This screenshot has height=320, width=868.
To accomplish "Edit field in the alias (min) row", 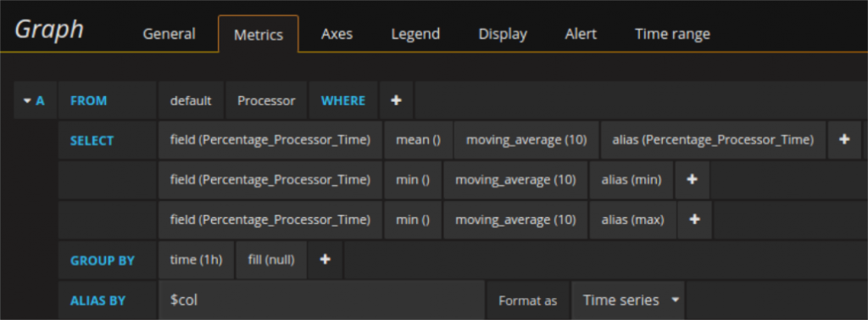I will tap(270, 180).
